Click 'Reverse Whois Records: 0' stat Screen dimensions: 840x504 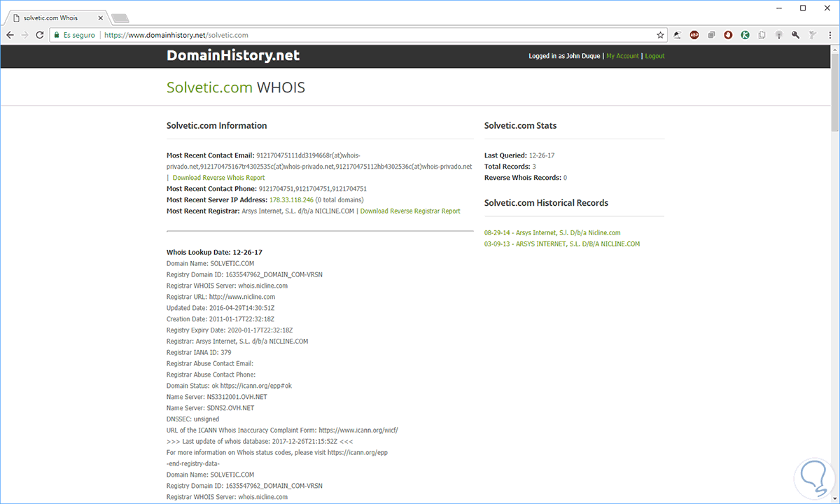pyautogui.click(x=526, y=178)
